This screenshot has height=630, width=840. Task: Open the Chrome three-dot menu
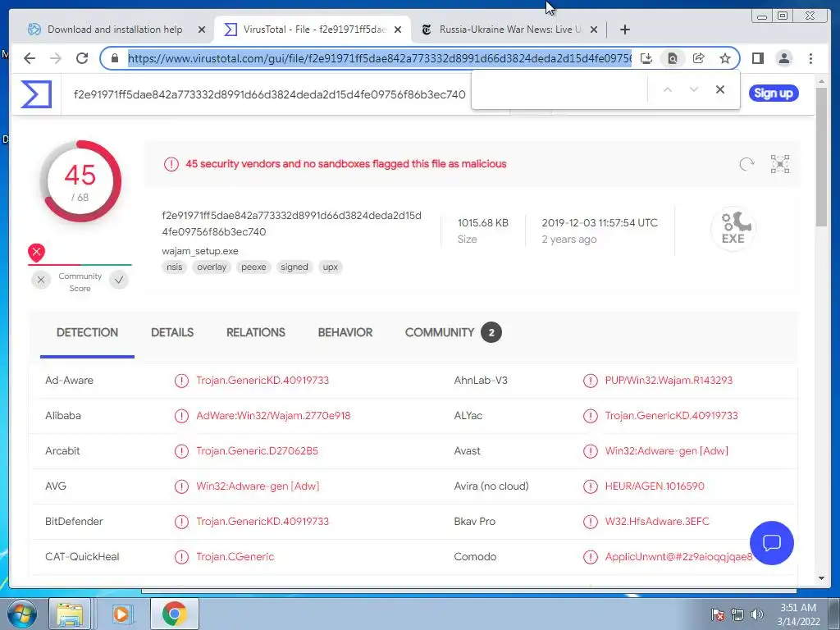click(x=810, y=58)
